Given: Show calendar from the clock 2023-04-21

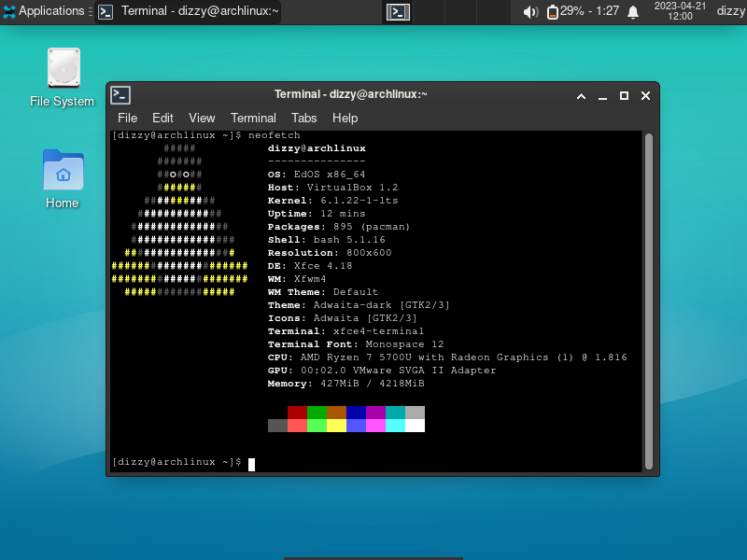Looking at the screenshot, I should coord(680,11).
